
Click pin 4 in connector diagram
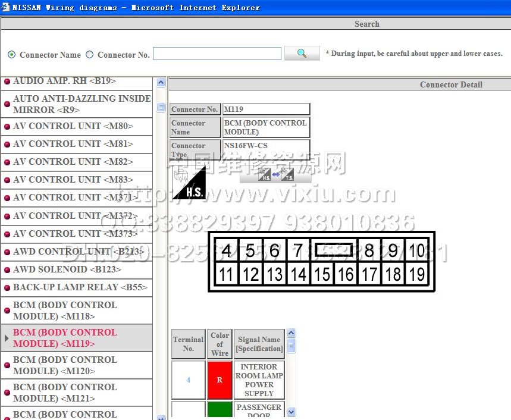tap(227, 250)
